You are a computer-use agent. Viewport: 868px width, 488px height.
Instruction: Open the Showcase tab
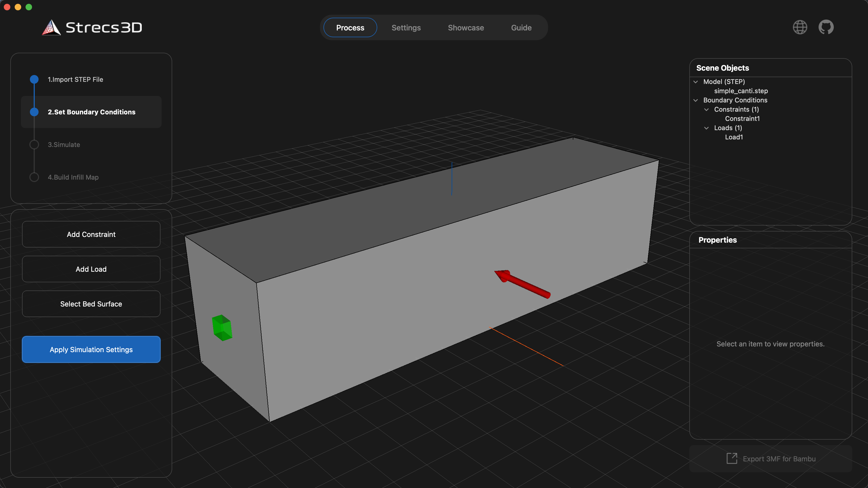coord(466,28)
